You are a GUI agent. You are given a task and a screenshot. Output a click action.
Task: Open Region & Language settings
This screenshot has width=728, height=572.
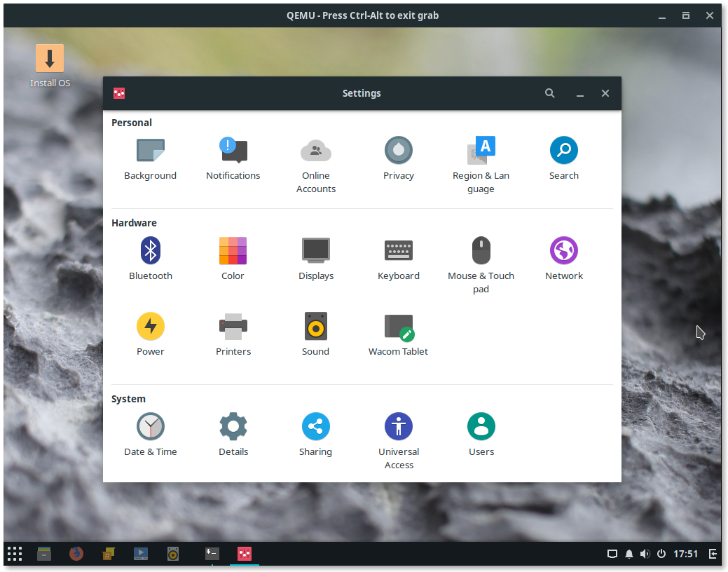[481, 165]
